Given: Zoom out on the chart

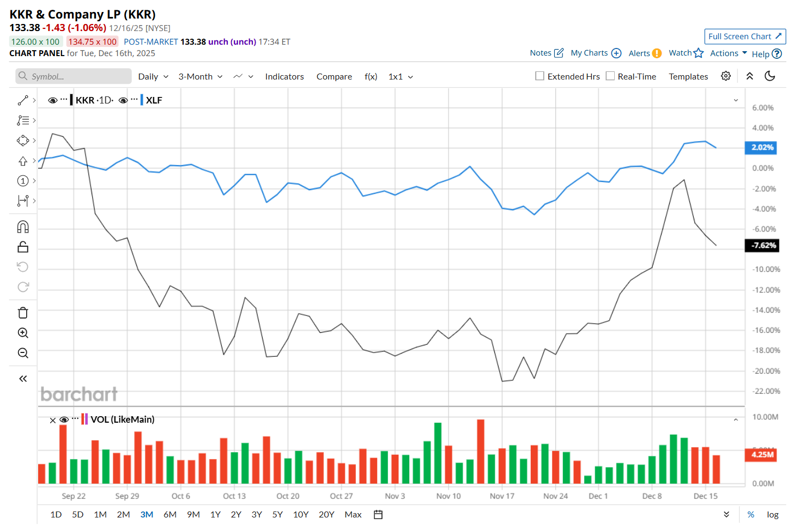Looking at the screenshot, I should click(22, 353).
